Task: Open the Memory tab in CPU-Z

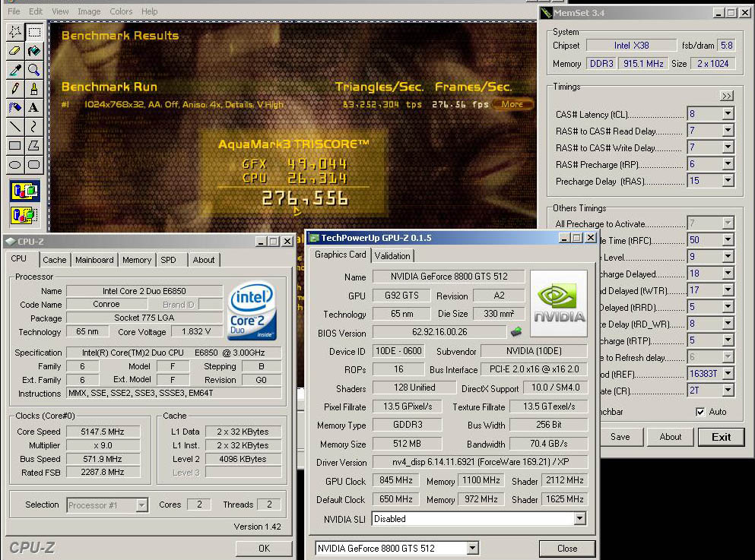Action: click(137, 260)
